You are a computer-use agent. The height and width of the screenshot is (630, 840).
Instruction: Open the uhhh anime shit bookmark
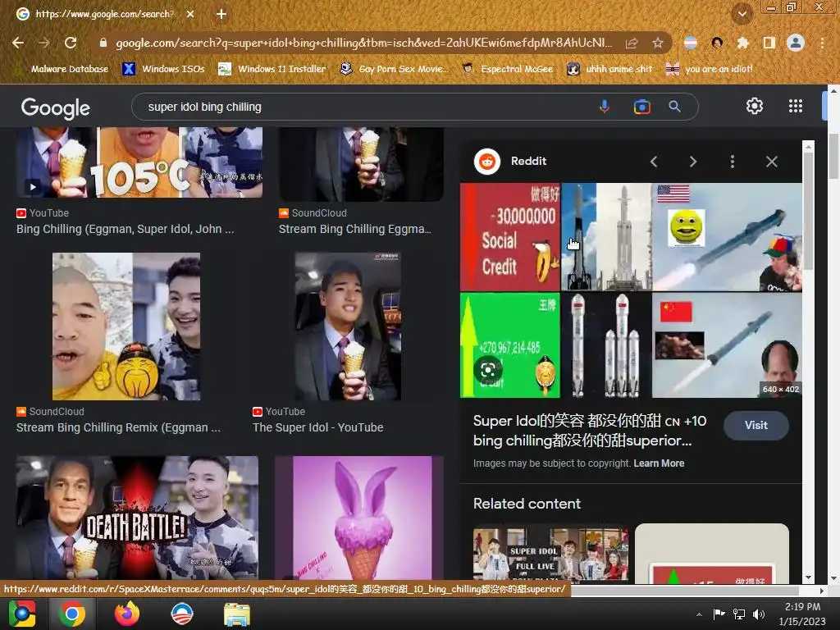pyautogui.click(x=609, y=69)
